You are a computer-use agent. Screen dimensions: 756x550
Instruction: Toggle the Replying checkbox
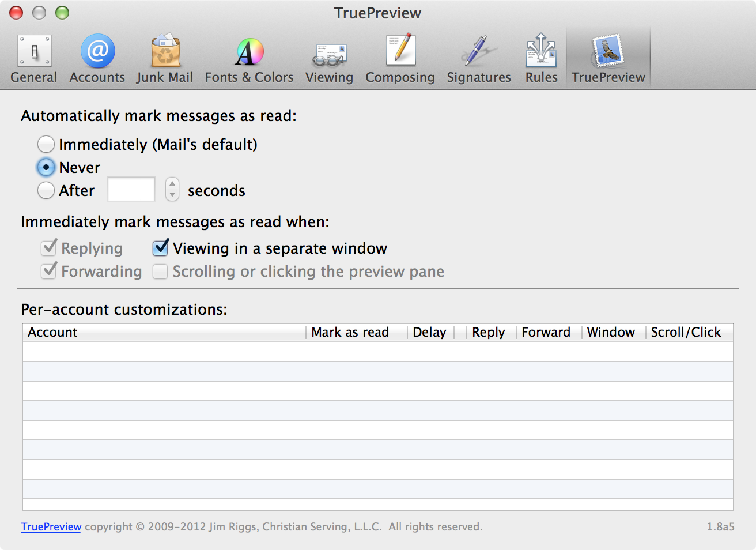pyautogui.click(x=49, y=248)
